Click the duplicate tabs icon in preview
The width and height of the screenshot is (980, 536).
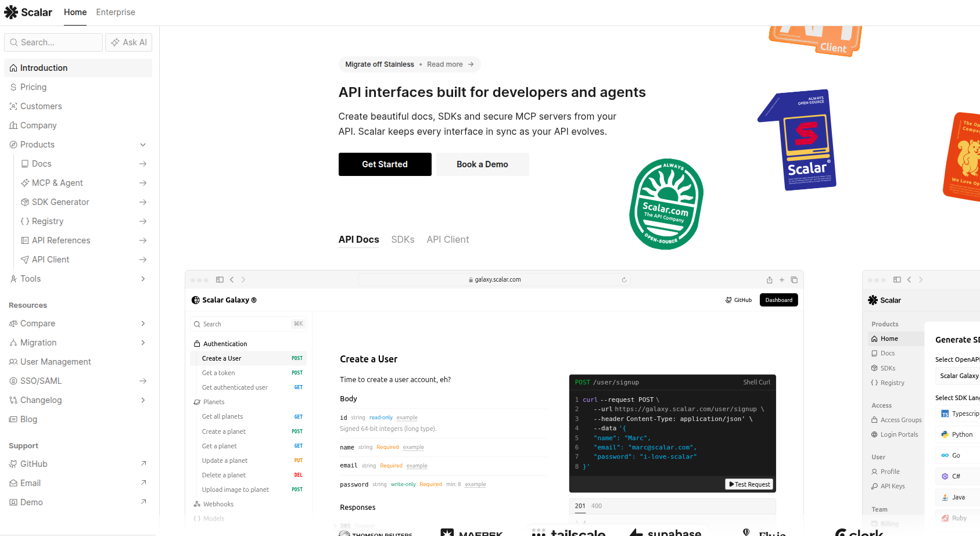click(x=794, y=279)
